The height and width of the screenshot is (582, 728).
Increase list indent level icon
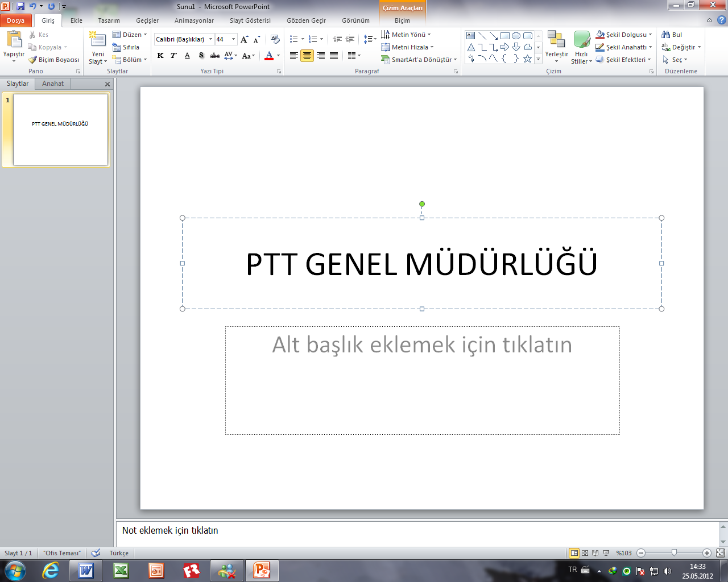point(350,39)
